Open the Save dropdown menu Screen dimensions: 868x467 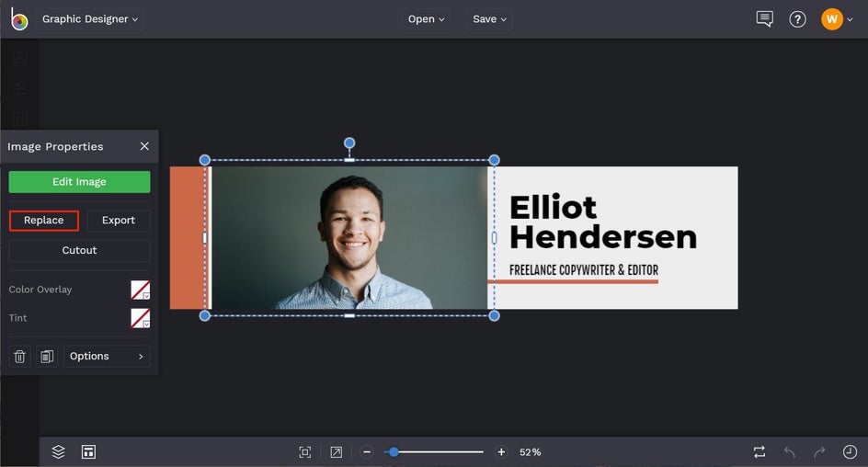[489, 19]
